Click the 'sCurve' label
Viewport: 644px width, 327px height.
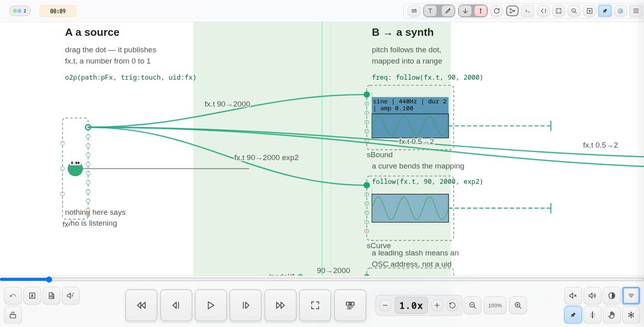pos(379,246)
